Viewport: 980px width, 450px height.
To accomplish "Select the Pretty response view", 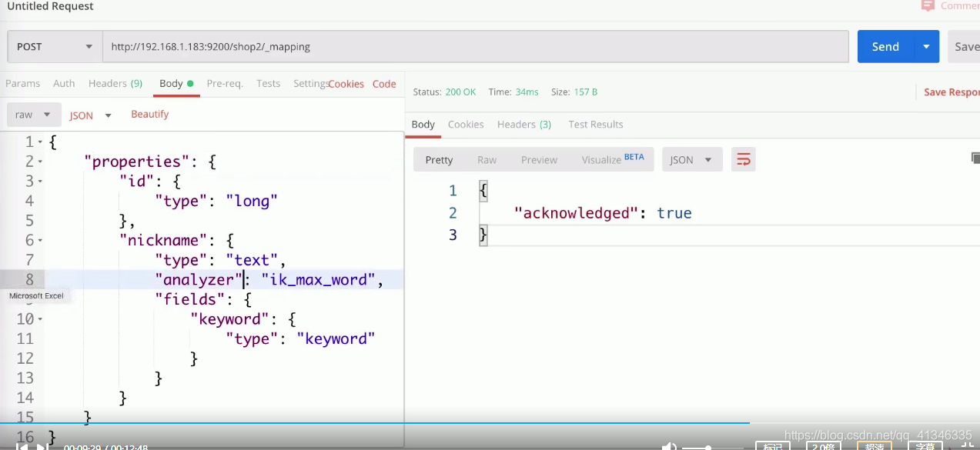I will coord(439,159).
